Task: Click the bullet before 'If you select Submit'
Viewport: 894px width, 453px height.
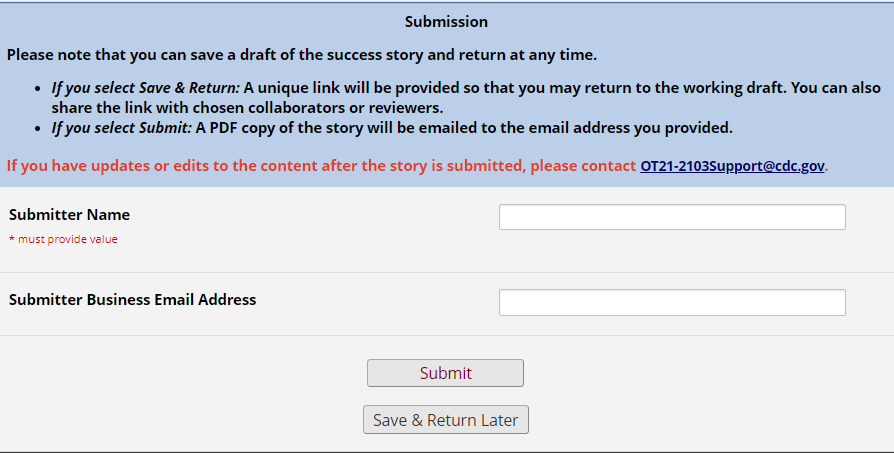Action: point(38,128)
